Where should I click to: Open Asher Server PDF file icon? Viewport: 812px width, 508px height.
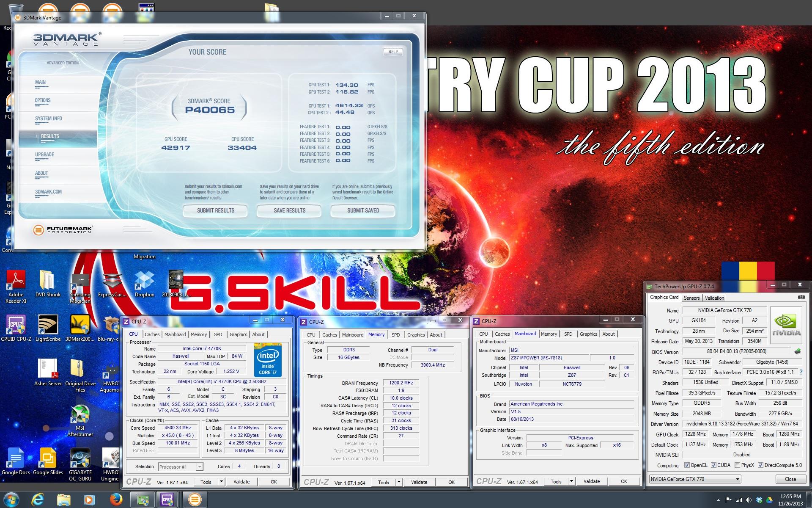click(x=48, y=373)
